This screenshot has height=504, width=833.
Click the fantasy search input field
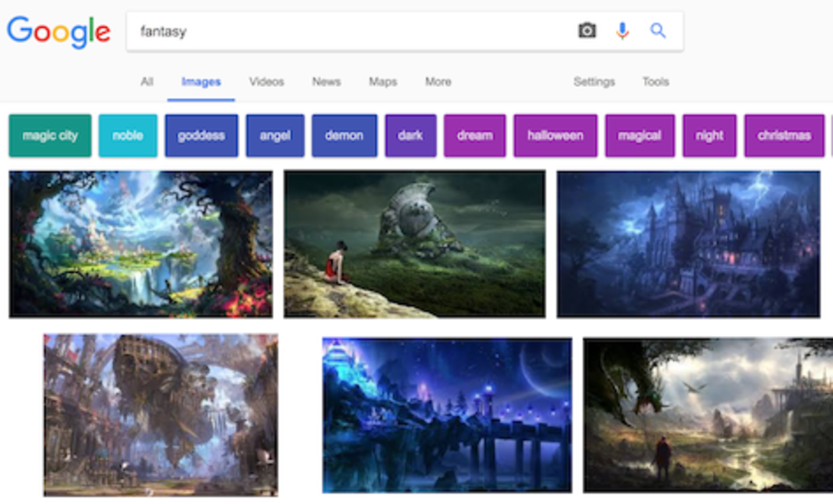[x=347, y=31]
